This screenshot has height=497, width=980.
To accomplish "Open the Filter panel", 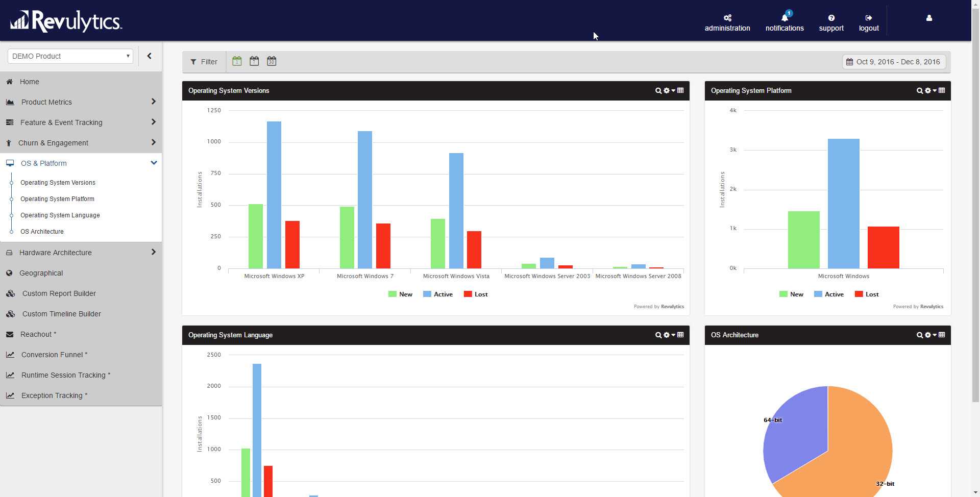I will (x=204, y=61).
